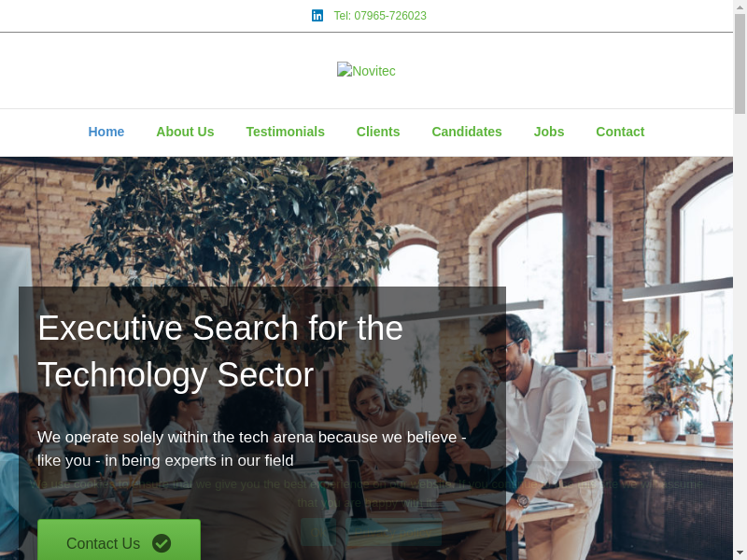This screenshot has width=747, height=560.
Task: Click the checkmark icon in Contact Us
Action: click(162, 543)
